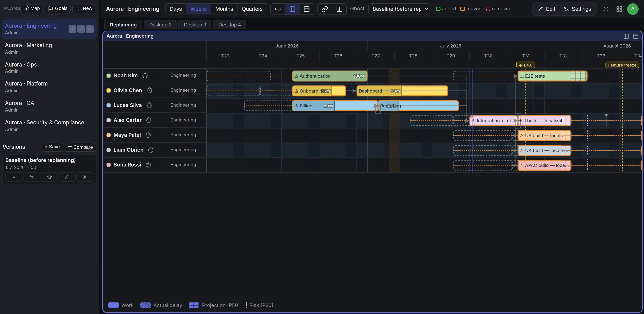644x314 pixels.
Task: Click Noah Kim's green color swatch
Action: [109, 76]
